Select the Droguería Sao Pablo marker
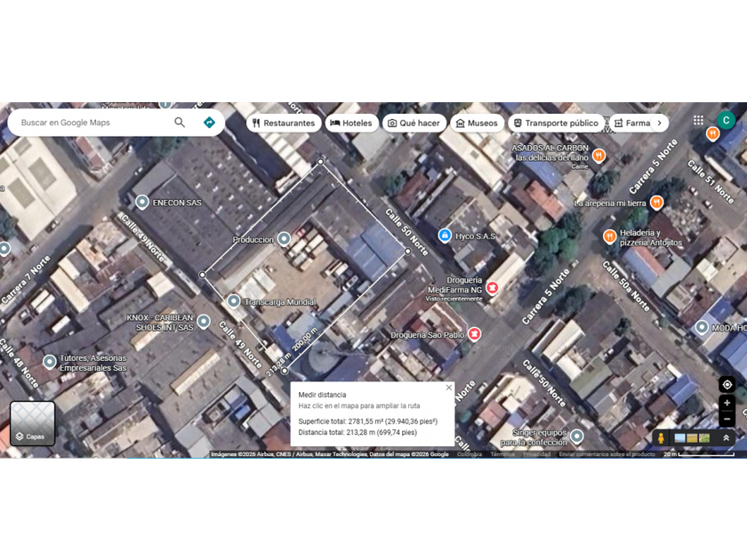The width and height of the screenshot is (747, 560). click(x=474, y=334)
